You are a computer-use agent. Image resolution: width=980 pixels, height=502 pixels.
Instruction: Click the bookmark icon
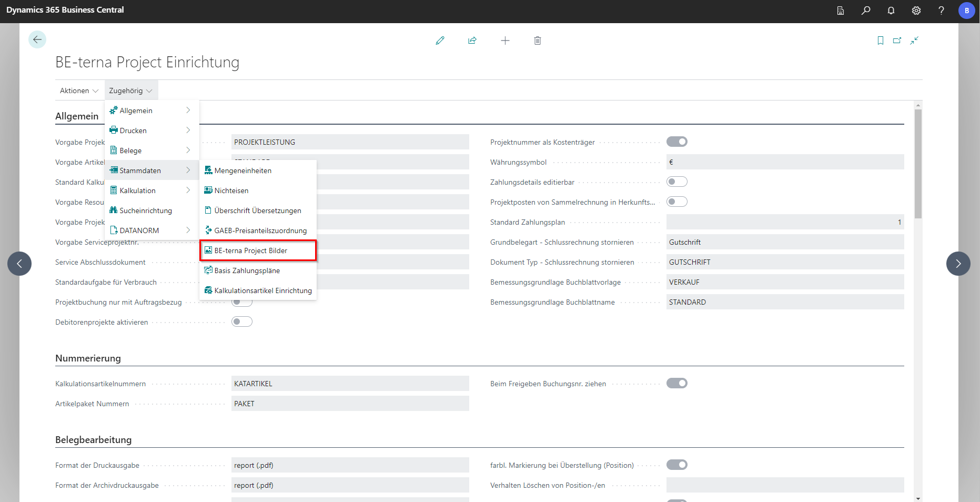(880, 41)
